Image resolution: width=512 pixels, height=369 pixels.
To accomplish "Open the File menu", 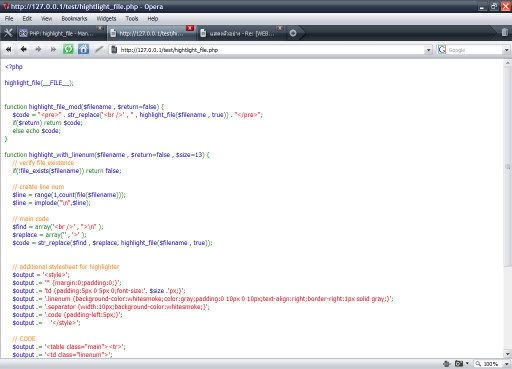I will [x=9, y=19].
